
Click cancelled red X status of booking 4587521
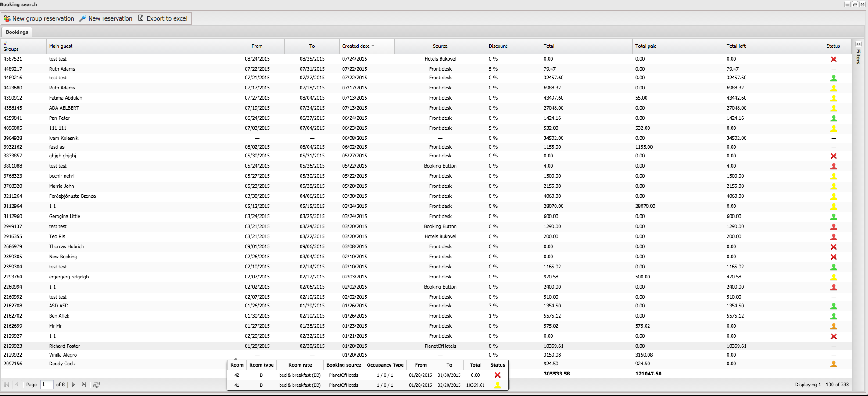point(834,59)
